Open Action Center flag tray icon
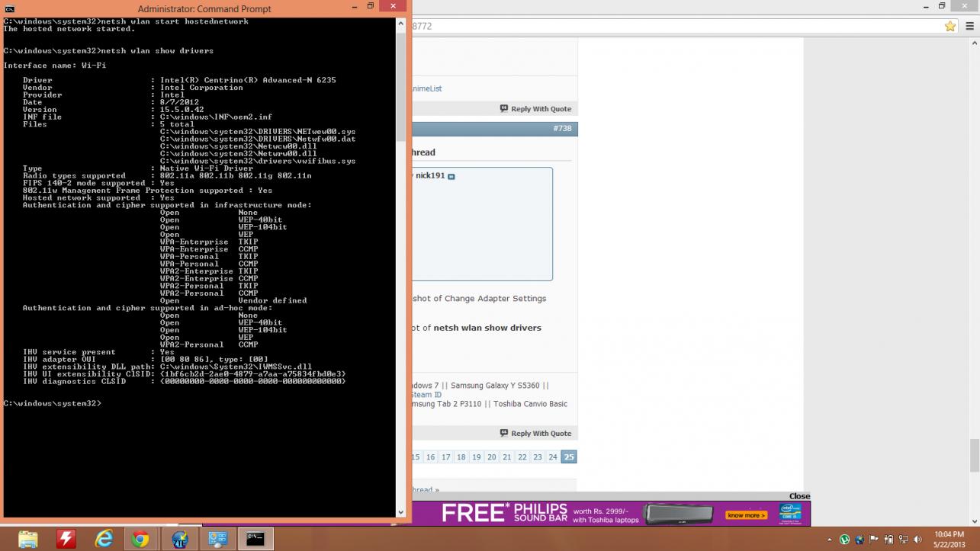The height and width of the screenshot is (551, 980). point(874,540)
